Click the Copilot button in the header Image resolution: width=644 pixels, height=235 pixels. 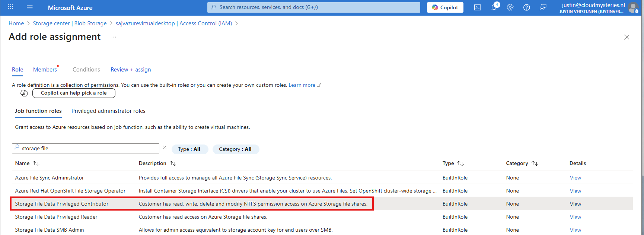(x=445, y=7)
